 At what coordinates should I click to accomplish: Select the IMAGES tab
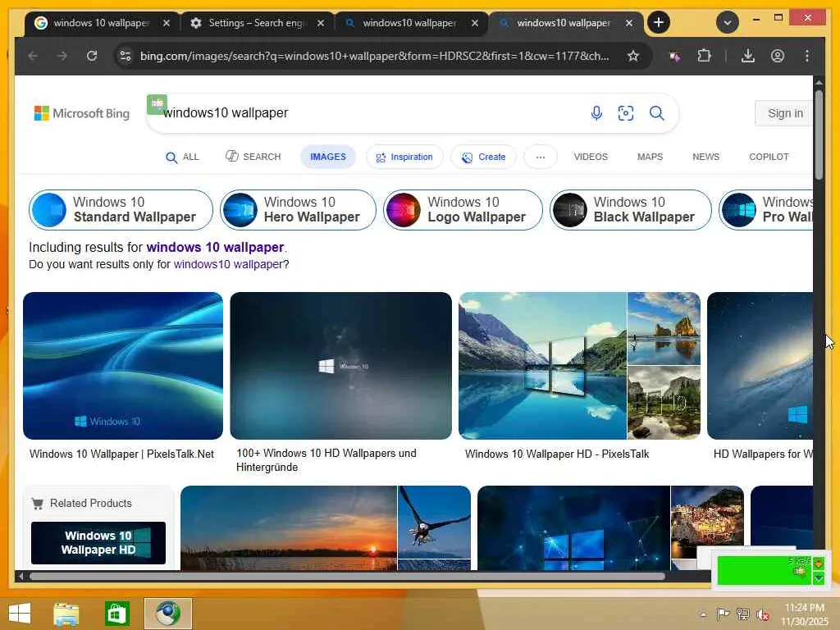[x=328, y=157]
